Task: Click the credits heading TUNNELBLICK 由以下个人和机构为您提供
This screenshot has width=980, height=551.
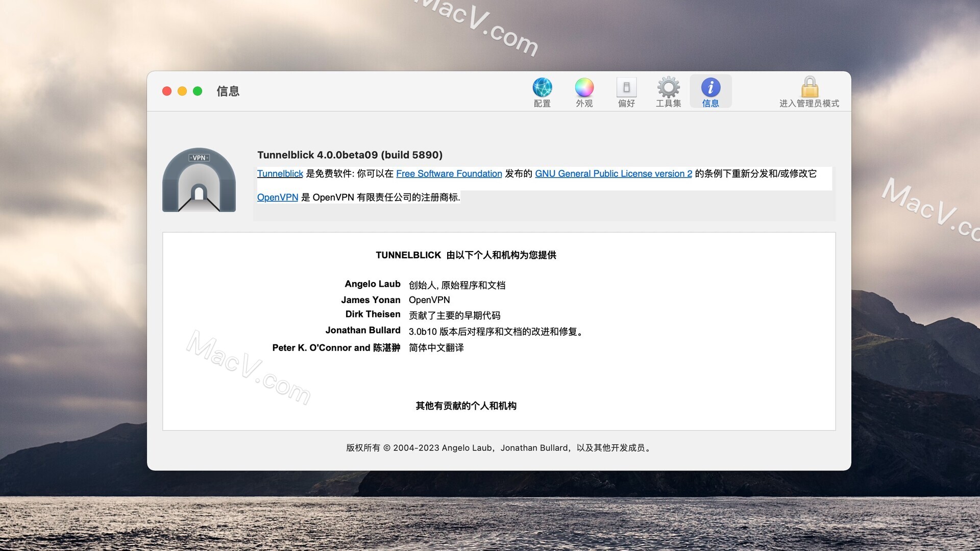Action: 466,255
